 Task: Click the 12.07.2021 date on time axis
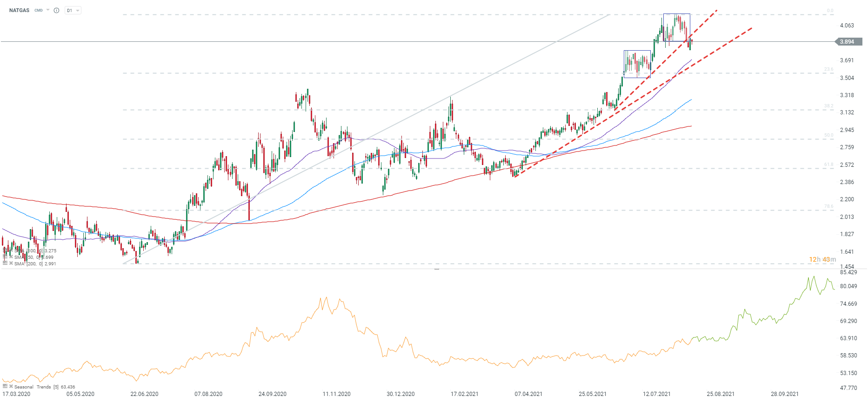(657, 394)
